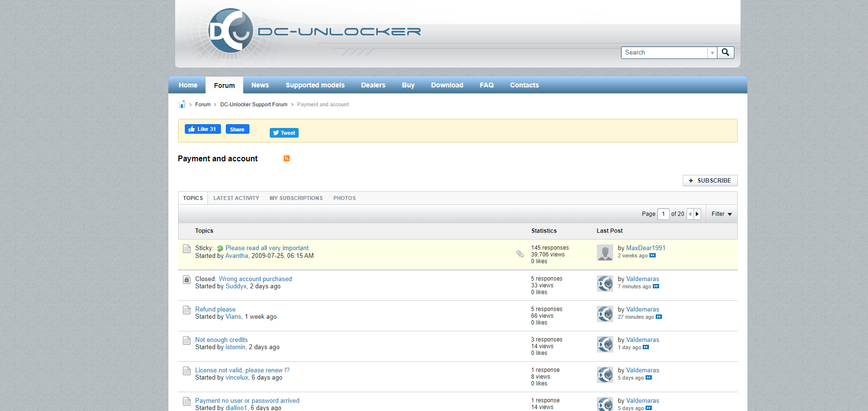Click the Tweet button

click(284, 133)
